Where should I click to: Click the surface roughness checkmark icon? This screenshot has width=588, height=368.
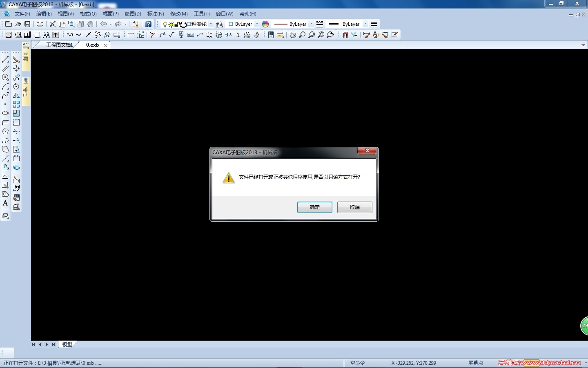[172, 35]
